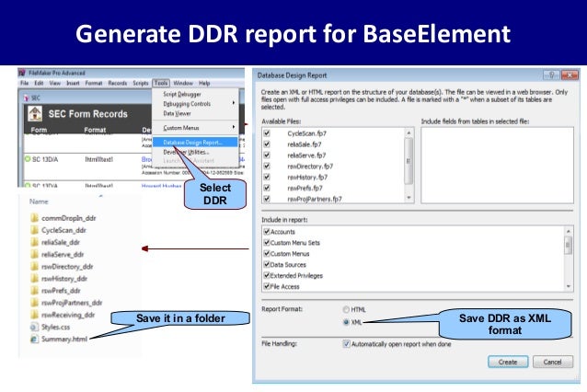Uncheck the rswHistory.fp7 file
587x392 pixels.
(267, 177)
